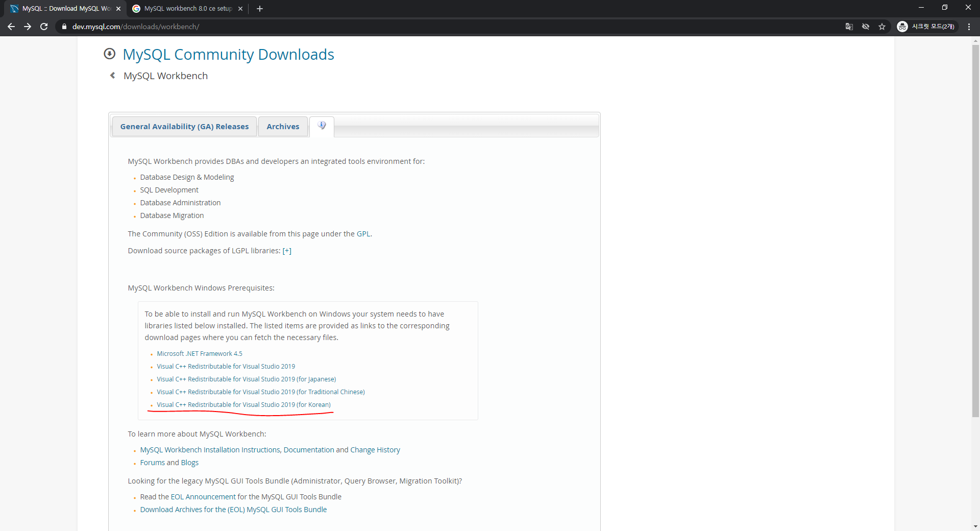
Task: Click the vertical scrollbar thumb
Action: coord(975,231)
